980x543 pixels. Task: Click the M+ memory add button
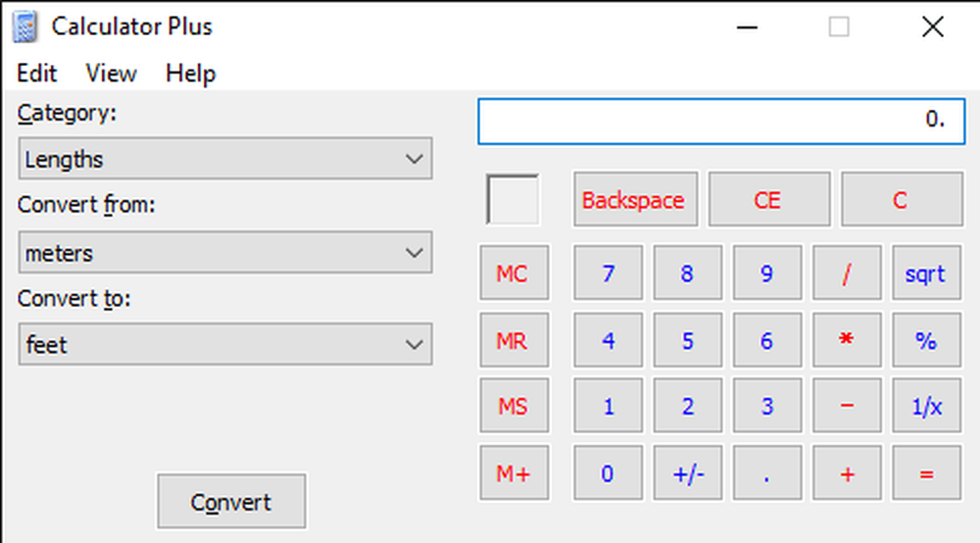[514, 473]
